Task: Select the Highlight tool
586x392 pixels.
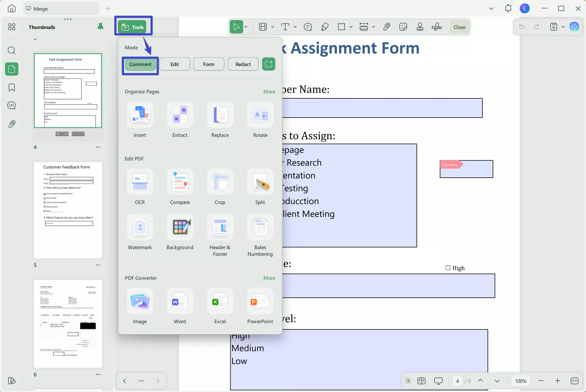Action: click(263, 27)
